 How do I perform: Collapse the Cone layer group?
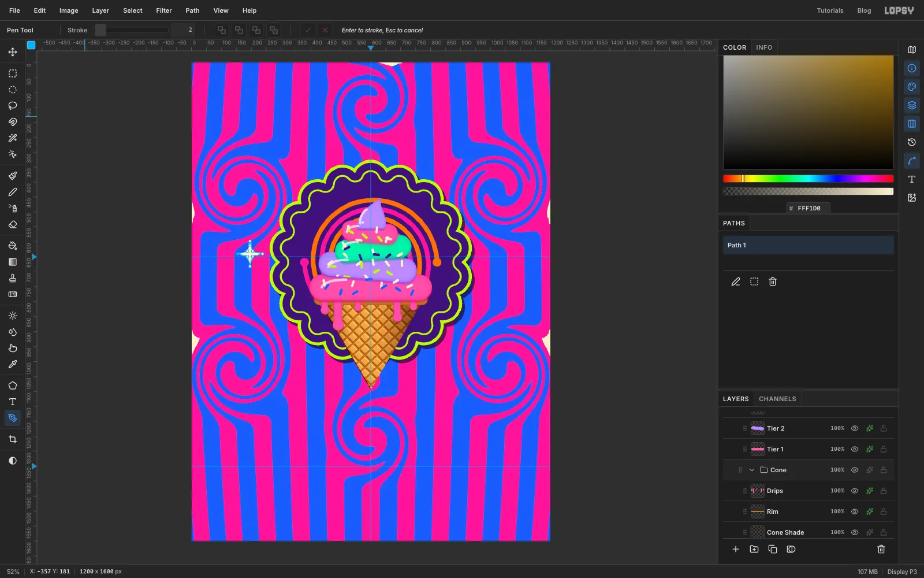click(x=752, y=470)
